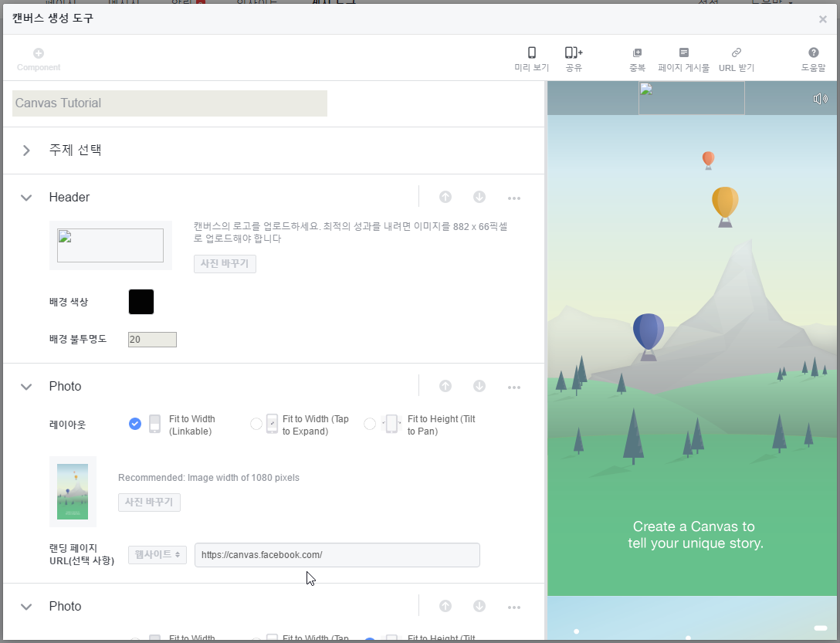Move the Header section down with arrow icon

(x=479, y=197)
